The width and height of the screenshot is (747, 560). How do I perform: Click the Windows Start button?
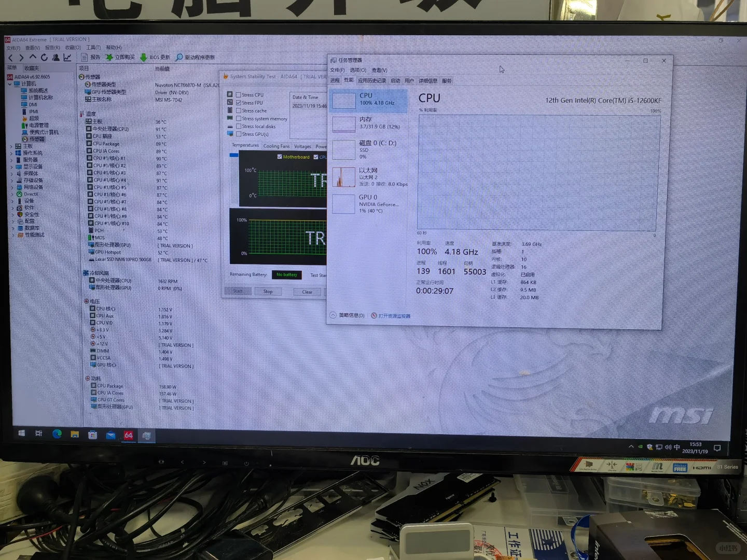(22, 433)
